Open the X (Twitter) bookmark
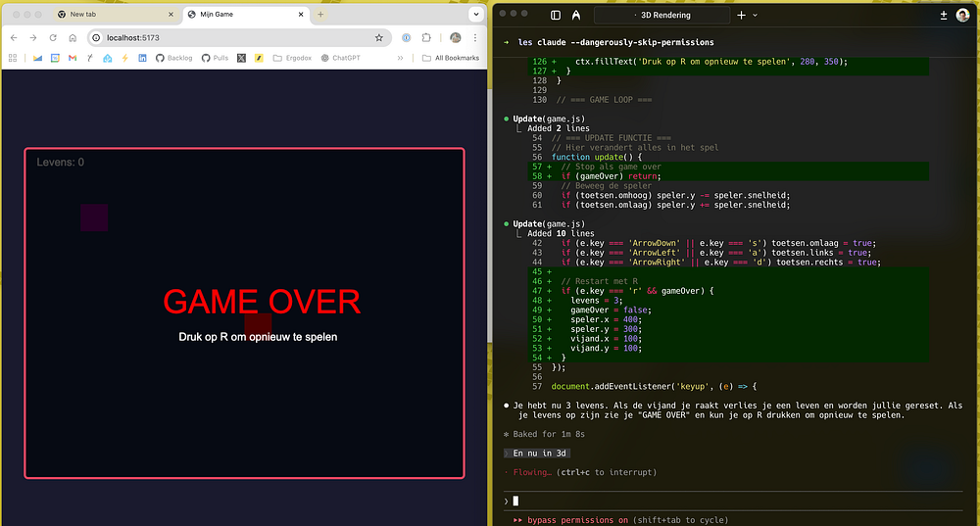Screen dimensions: 980x526 (x=241, y=58)
